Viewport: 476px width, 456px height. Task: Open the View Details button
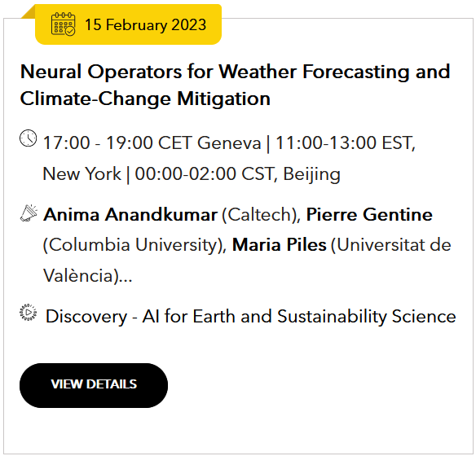[x=94, y=385]
